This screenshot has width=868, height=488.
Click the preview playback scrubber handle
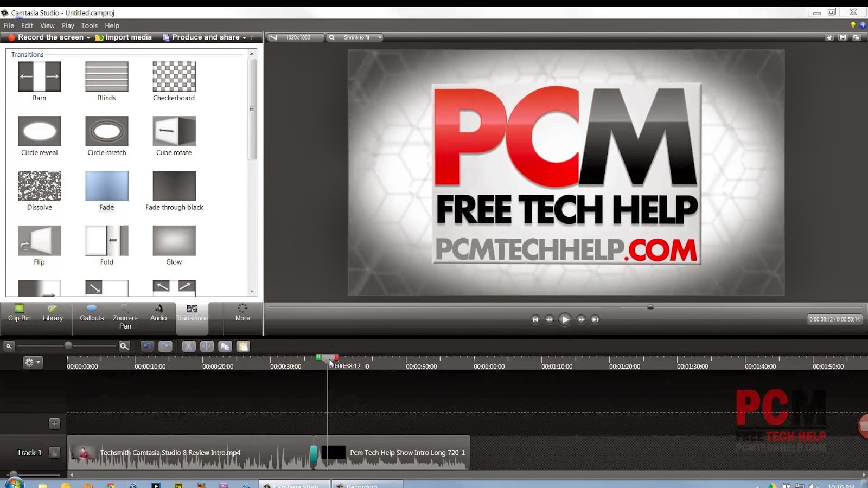(650, 307)
